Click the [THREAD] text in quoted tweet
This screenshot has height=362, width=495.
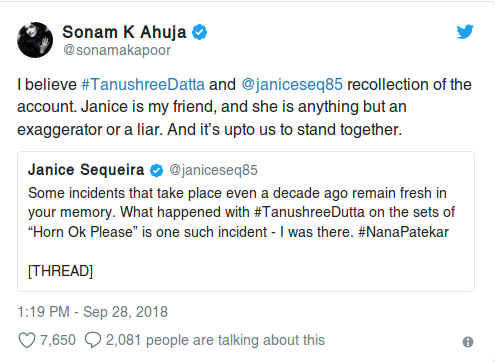pyautogui.click(x=60, y=271)
